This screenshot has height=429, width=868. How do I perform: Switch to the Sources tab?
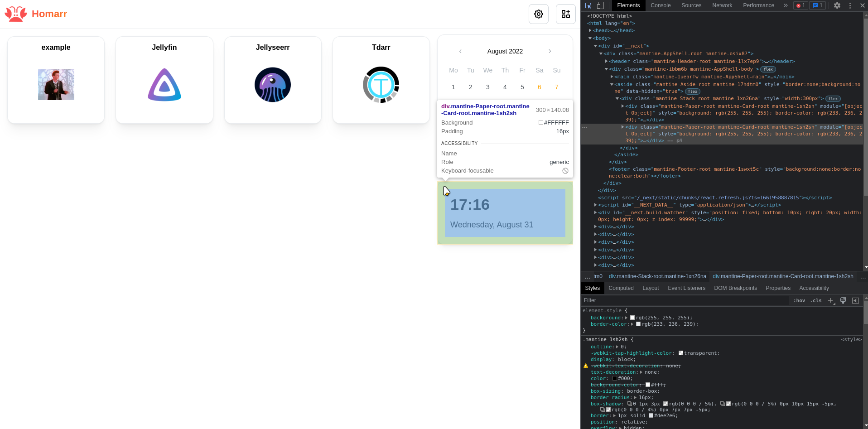[691, 5]
